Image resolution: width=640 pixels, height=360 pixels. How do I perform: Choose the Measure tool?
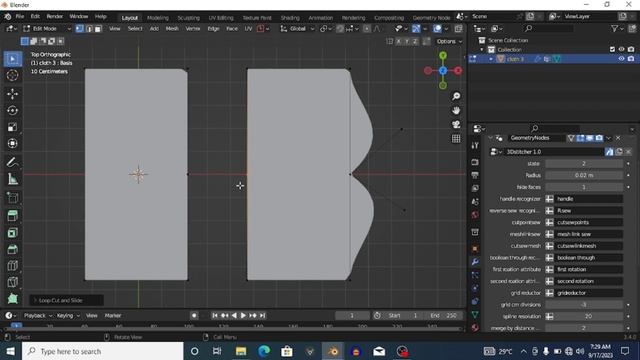13,178
